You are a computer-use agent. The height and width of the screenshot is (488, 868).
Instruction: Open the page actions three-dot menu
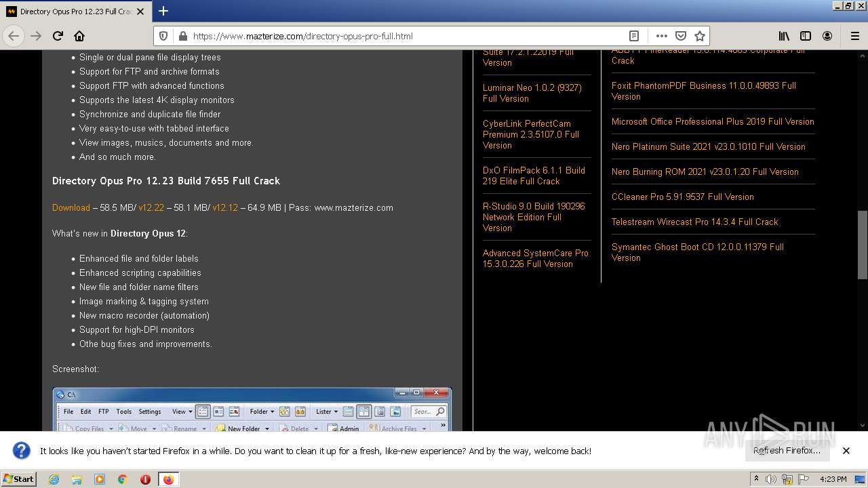(662, 36)
